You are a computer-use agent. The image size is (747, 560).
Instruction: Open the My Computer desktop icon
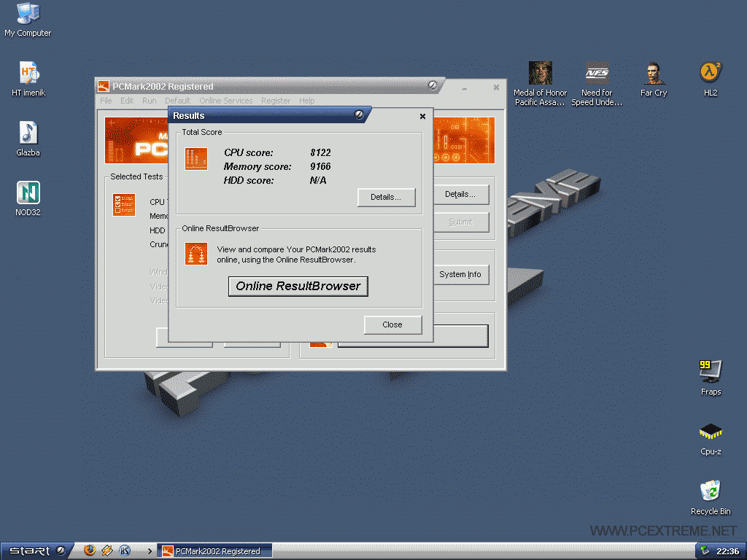(x=28, y=15)
